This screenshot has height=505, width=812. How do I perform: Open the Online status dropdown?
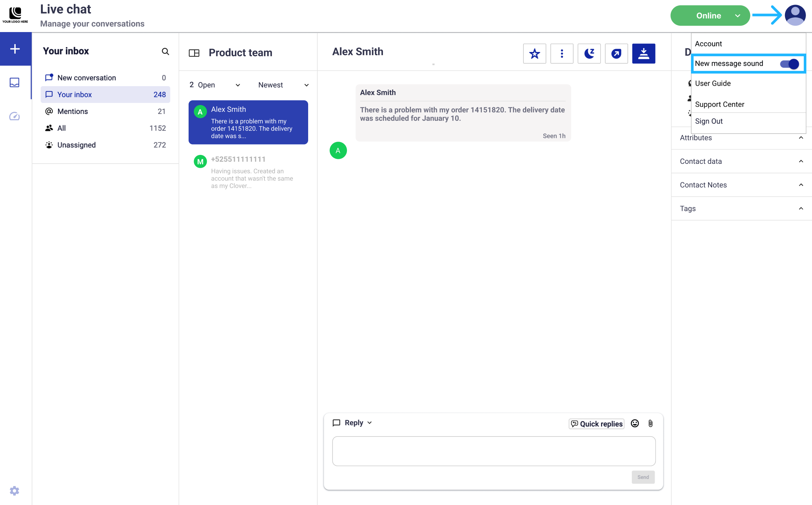pyautogui.click(x=710, y=16)
